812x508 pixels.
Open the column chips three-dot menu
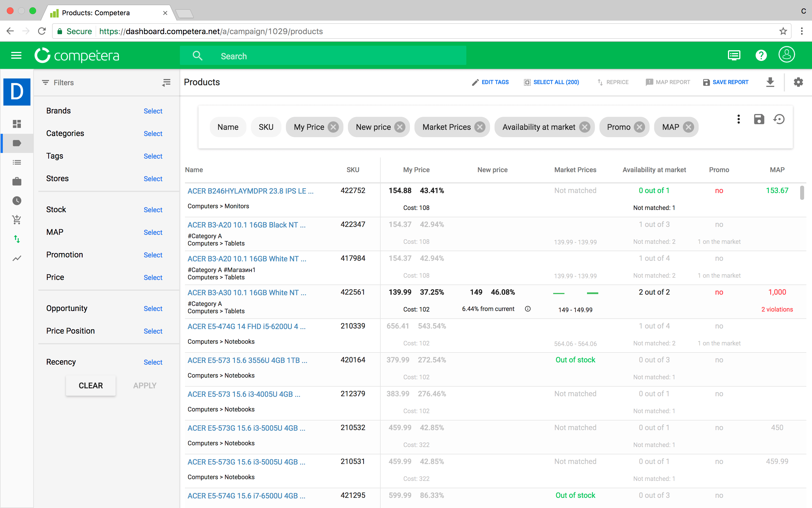(x=738, y=119)
